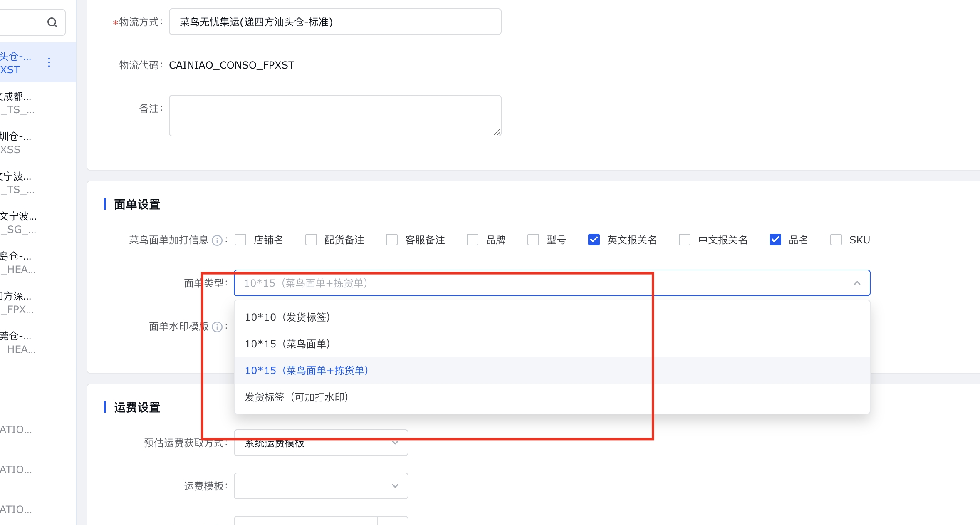Screen dimensions: 980x525
Task: Check the SKU checkbox
Action: (836, 240)
